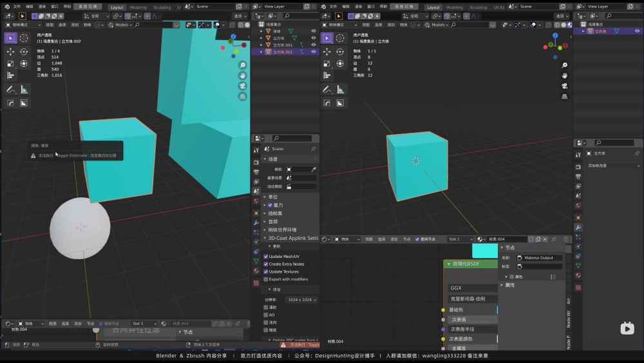The image size is (644, 363).
Task: Toggle camera view in left viewport
Action: pos(242,86)
